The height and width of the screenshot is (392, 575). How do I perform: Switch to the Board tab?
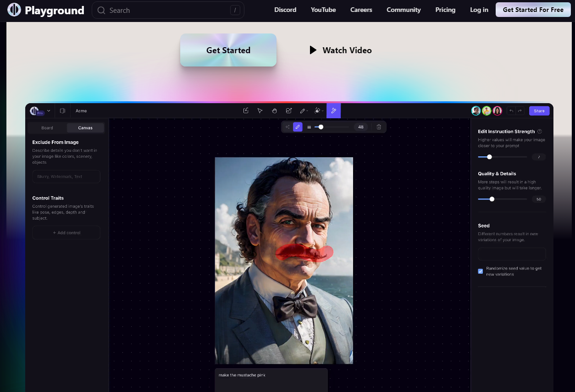click(x=47, y=128)
